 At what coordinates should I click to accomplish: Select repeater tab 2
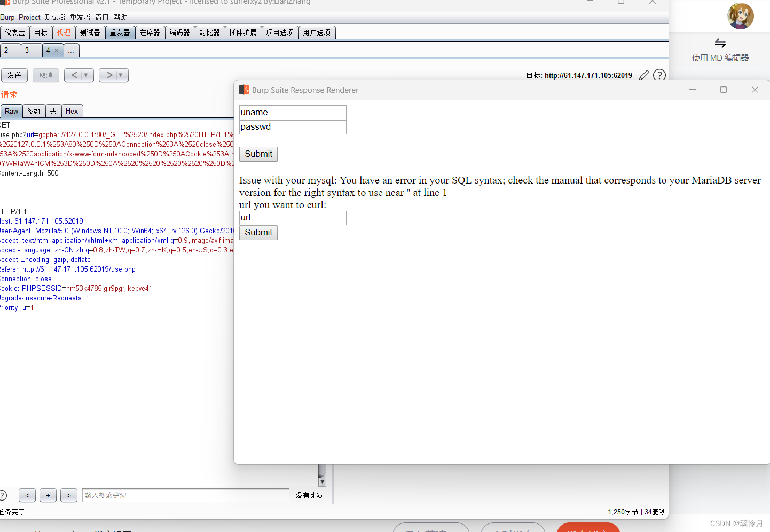click(6, 50)
